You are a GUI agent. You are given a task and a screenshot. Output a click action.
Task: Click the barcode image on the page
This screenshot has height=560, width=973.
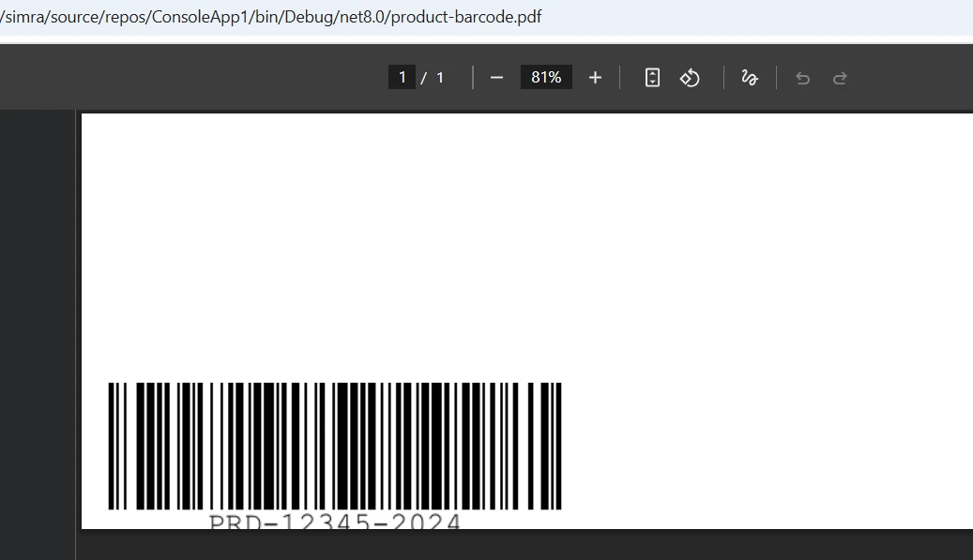point(335,446)
